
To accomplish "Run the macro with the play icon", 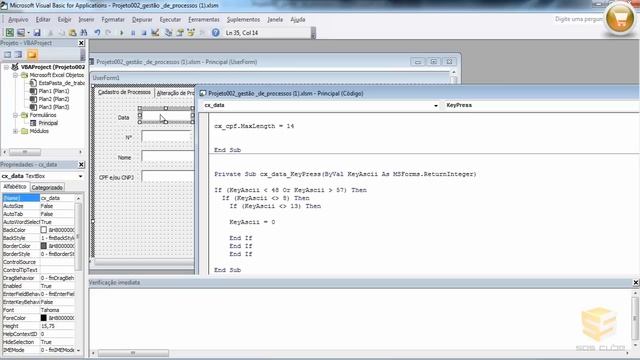I will (x=122, y=33).
